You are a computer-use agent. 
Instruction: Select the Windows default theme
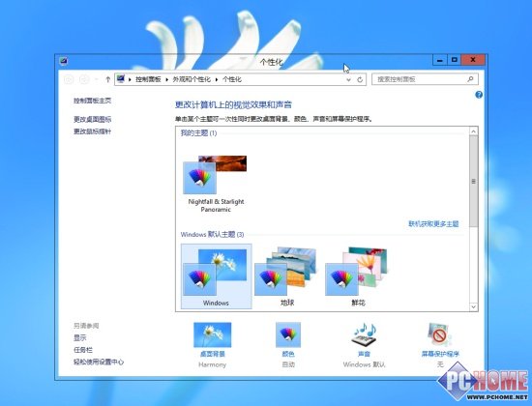click(x=216, y=276)
